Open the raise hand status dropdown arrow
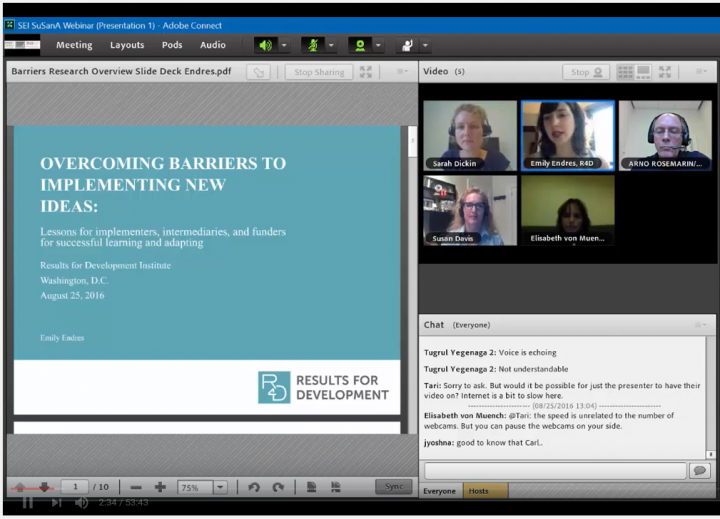Screen dimensions: 720x519 click(426, 45)
